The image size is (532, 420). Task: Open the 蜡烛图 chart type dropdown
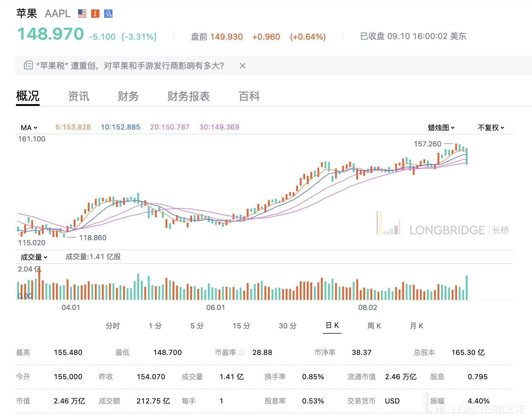pos(441,128)
